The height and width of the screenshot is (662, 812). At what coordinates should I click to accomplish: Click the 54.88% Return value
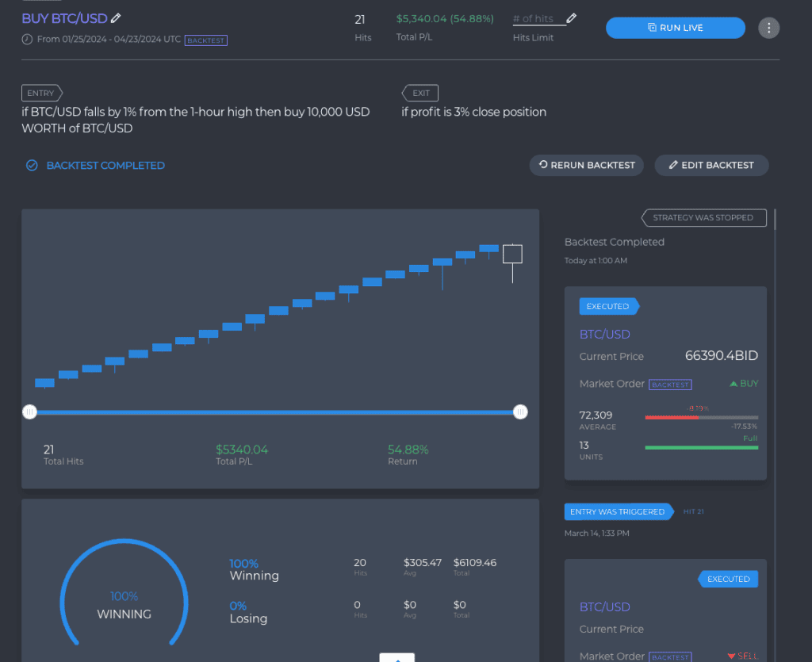pos(408,450)
